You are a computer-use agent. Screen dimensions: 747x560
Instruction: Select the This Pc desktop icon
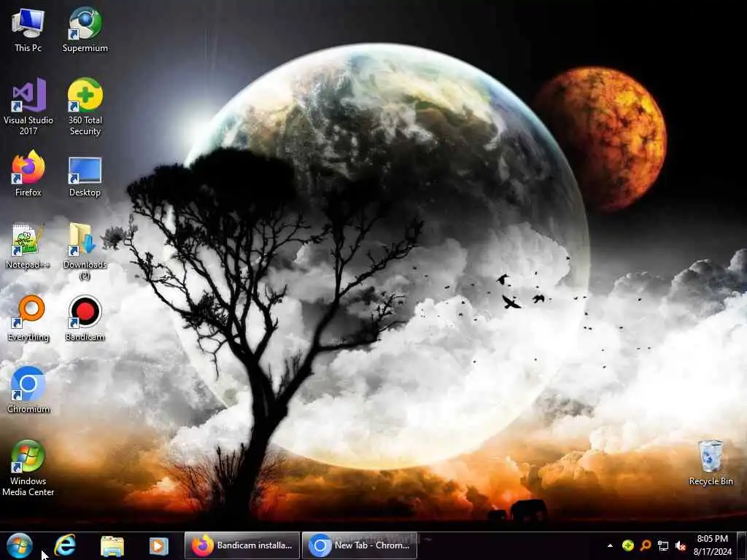[28, 29]
